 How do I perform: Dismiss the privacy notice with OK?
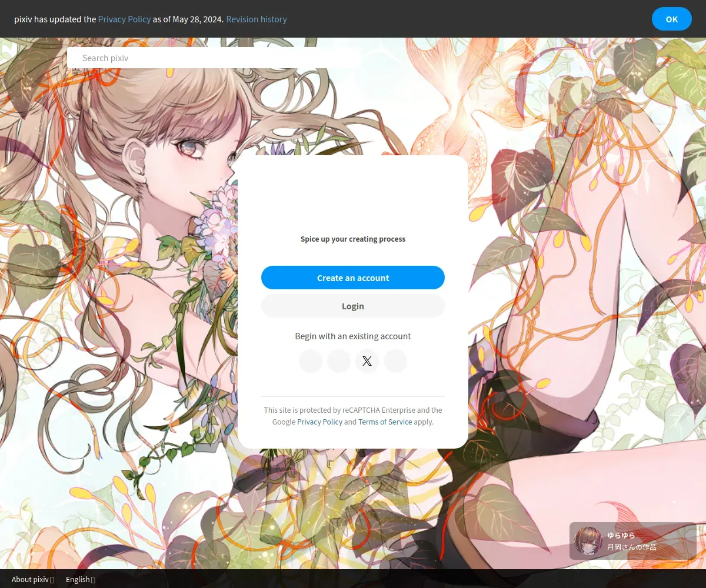pyautogui.click(x=672, y=19)
